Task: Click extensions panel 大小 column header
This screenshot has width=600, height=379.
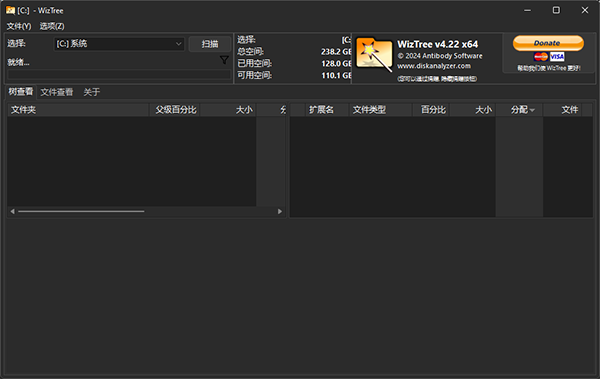Action: coord(473,110)
